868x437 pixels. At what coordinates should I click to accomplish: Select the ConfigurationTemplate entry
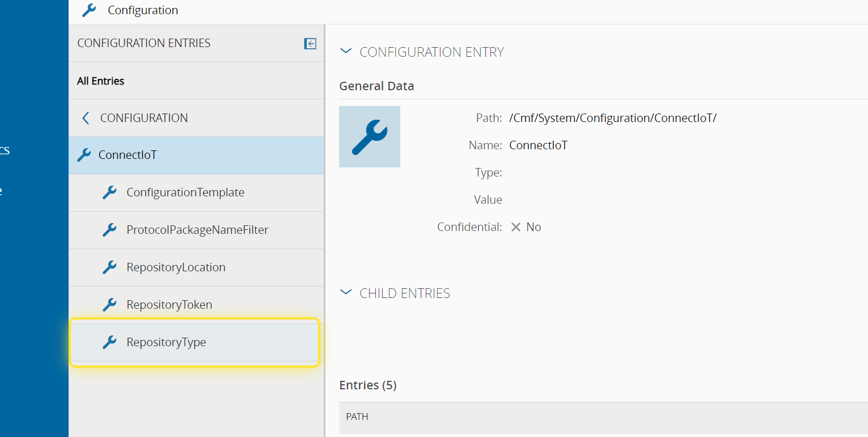pyautogui.click(x=185, y=192)
